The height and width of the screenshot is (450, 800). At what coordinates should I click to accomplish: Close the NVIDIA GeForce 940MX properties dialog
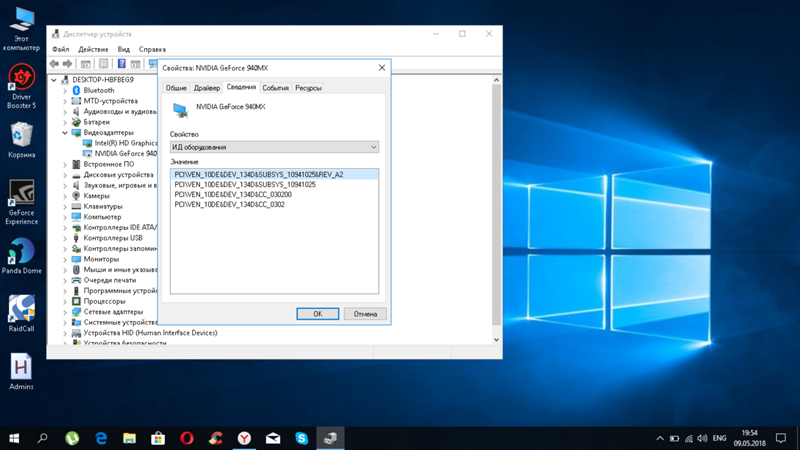(382, 67)
